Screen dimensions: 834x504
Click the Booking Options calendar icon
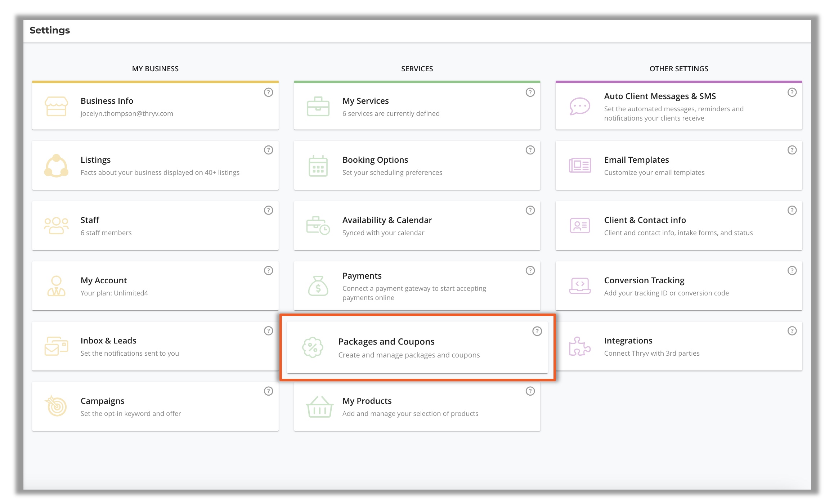[318, 166]
